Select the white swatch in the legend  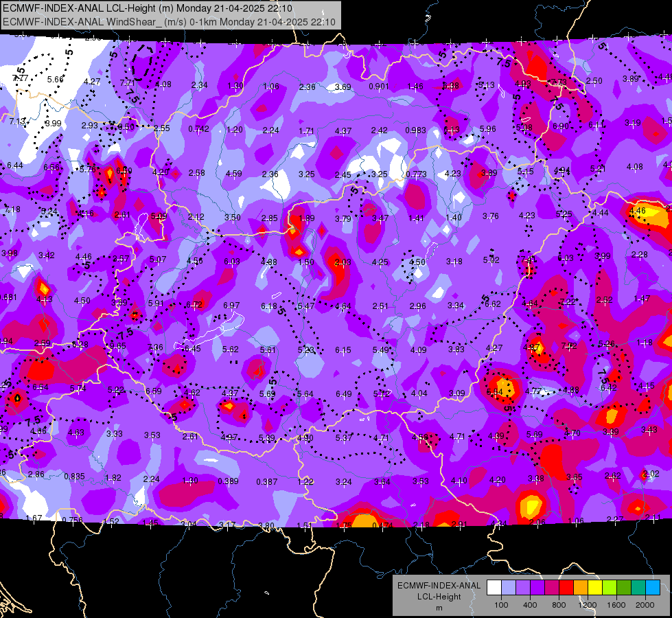click(x=494, y=588)
